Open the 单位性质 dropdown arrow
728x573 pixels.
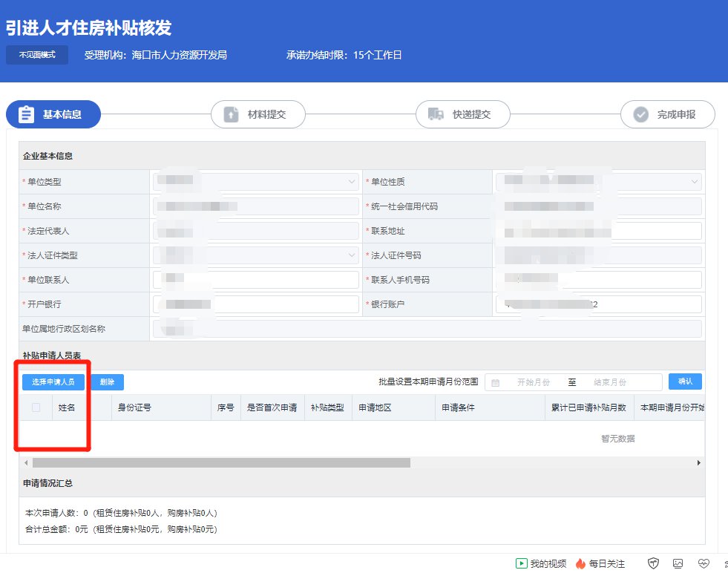coord(695,182)
